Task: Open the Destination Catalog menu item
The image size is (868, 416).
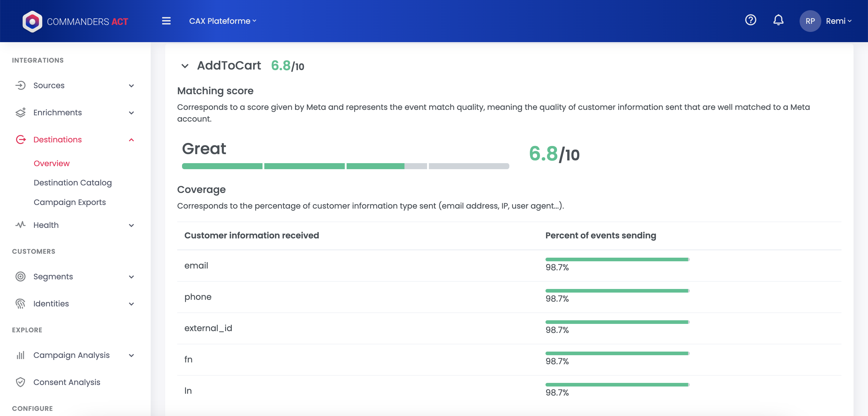Action: pyautogui.click(x=72, y=183)
